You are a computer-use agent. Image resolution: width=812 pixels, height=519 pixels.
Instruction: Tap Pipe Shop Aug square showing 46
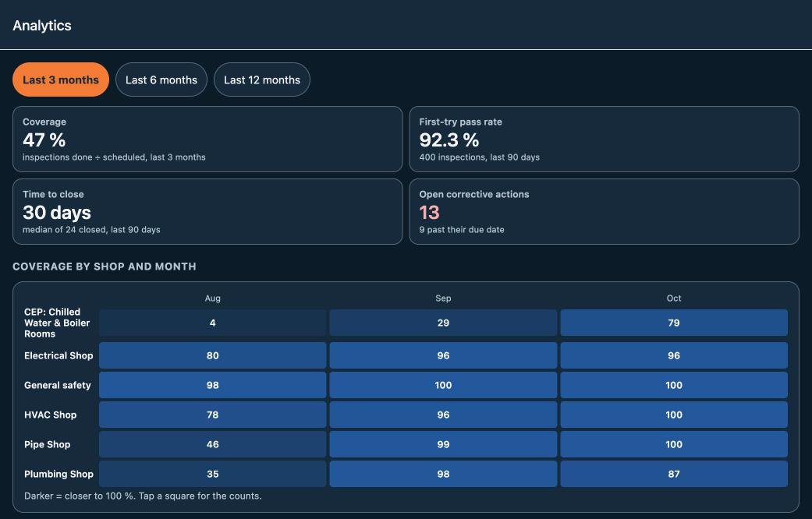[212, 444]
